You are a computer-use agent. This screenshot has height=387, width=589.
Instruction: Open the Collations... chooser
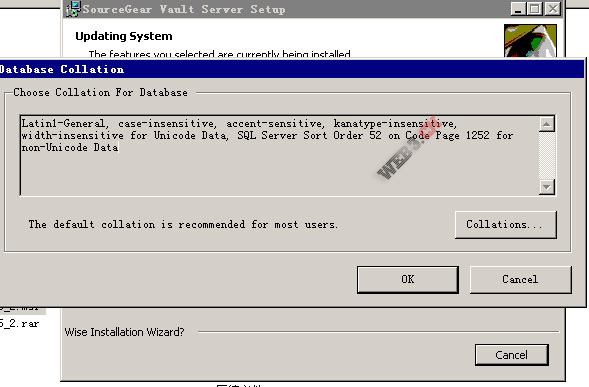tap(506, 225)
